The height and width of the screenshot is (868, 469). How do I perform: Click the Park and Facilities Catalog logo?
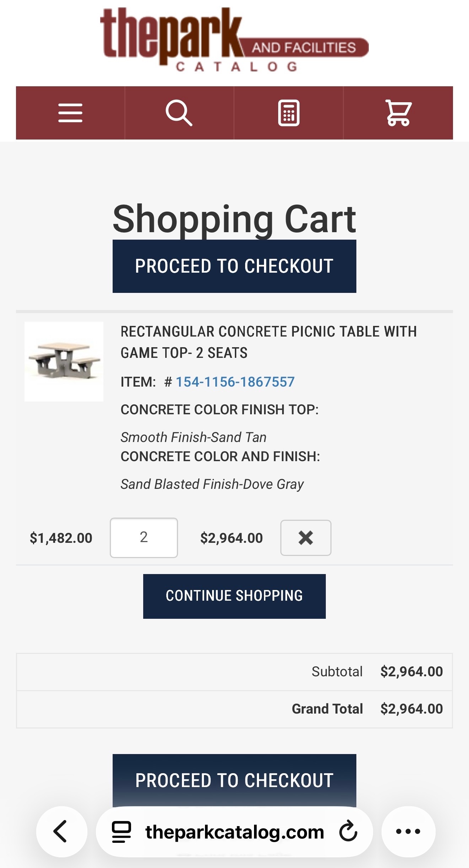point(234,39)
